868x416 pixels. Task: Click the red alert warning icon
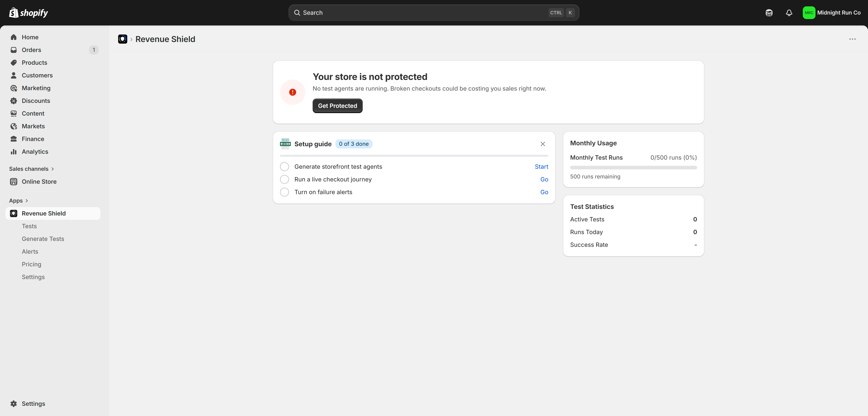(x=292, y=92)
